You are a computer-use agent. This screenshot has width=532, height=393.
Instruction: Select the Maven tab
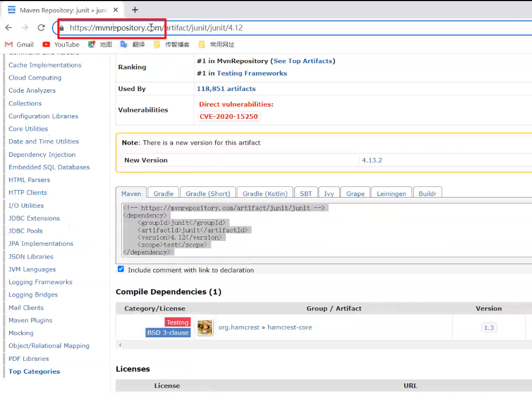[x=131, y=193]
